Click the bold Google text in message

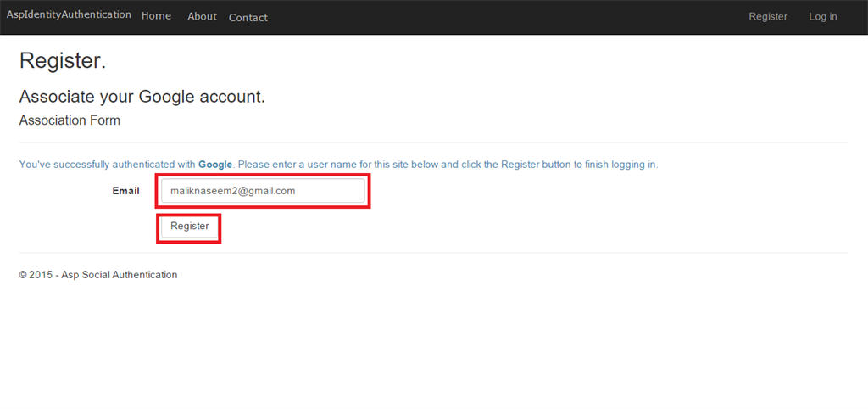coord(215,165)
